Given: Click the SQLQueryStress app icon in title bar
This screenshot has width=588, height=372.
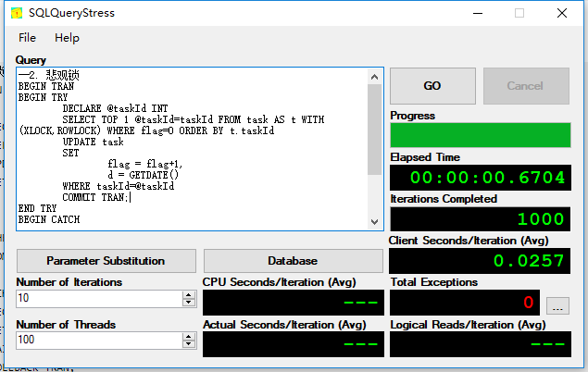Looking at the screenshot, I should [x=17, y=13].
